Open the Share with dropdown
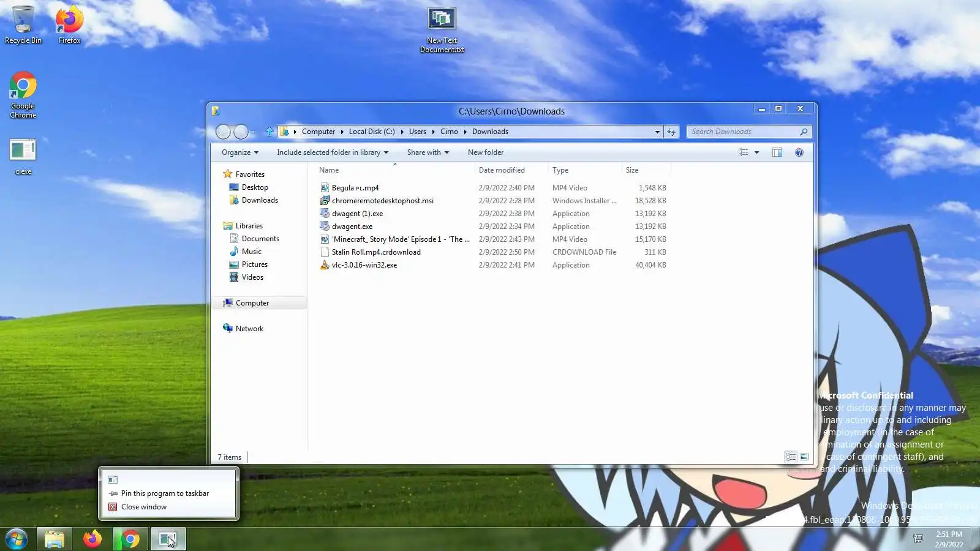 pos(428,152)
